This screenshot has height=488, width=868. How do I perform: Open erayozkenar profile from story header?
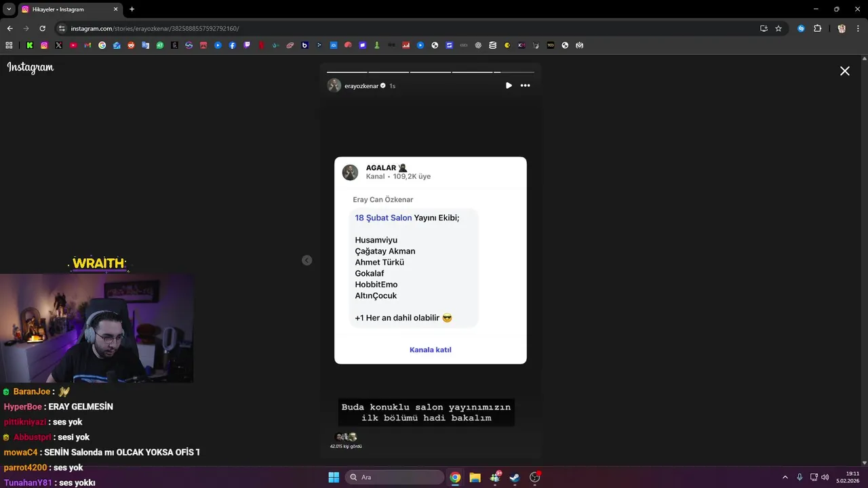click(361, 86)
